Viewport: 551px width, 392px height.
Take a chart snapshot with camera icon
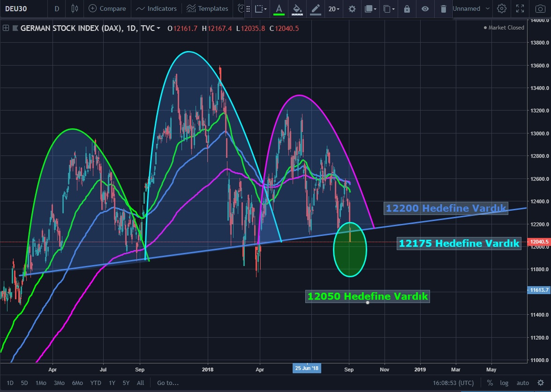[540, 8]
